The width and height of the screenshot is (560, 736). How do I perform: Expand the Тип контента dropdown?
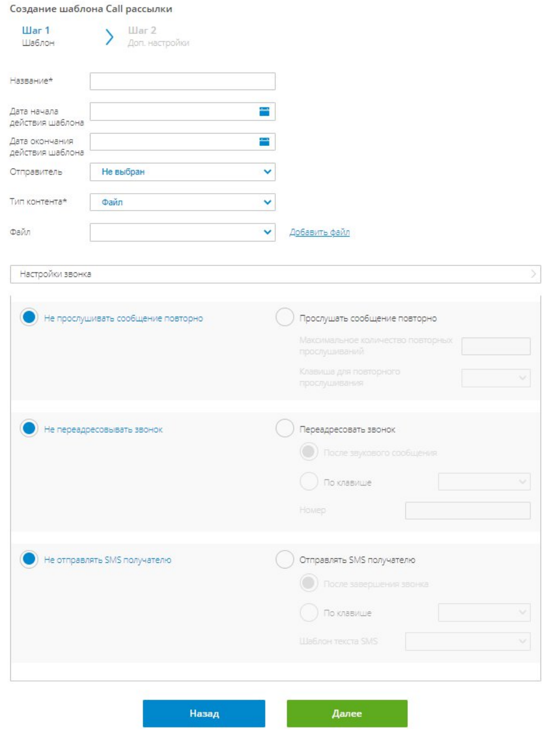tap(182, 202)
